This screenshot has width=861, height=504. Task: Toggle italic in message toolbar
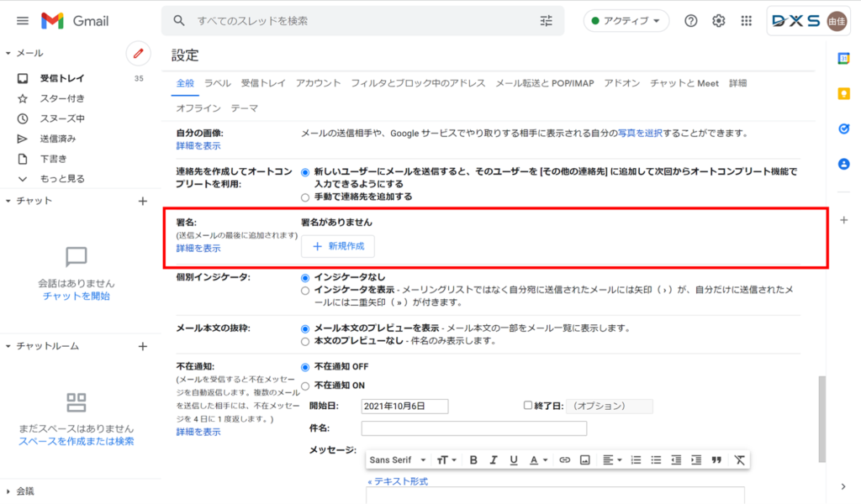pyautogui.click(x=493, y=460)
